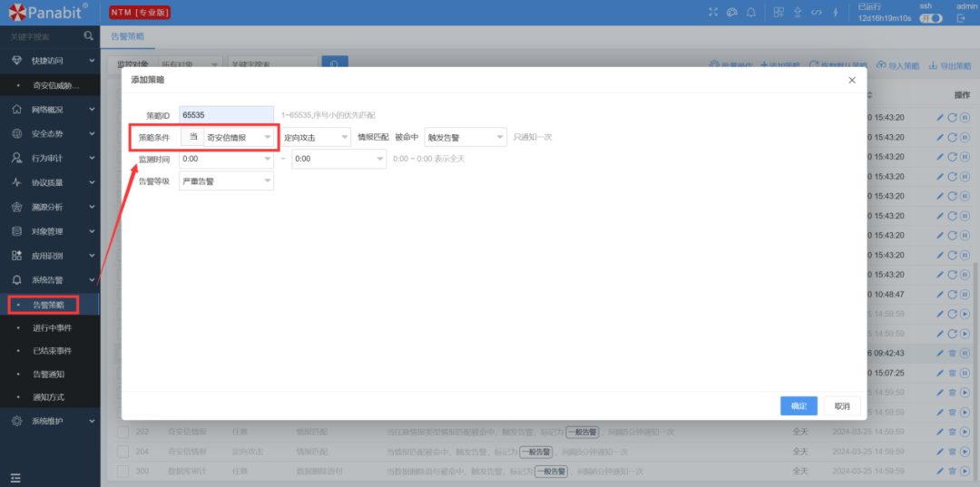
Task: Click the 策略ID input field
Action: 226,115
